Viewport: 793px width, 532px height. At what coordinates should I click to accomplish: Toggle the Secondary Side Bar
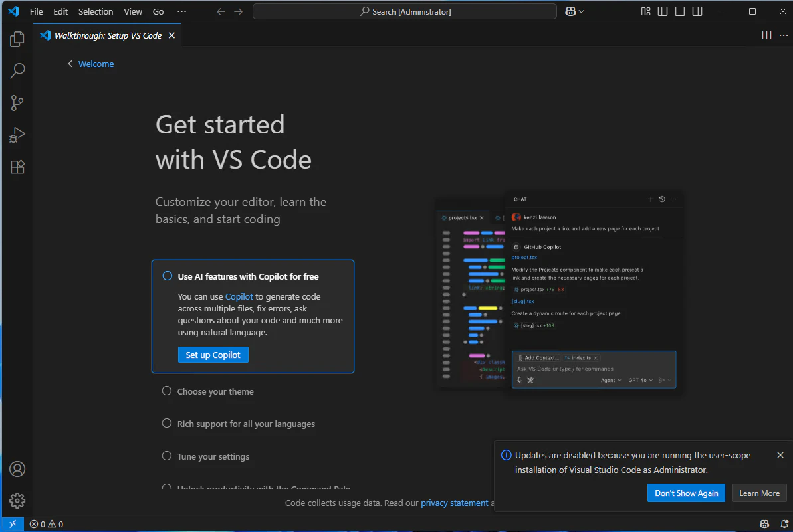point(697,11)
